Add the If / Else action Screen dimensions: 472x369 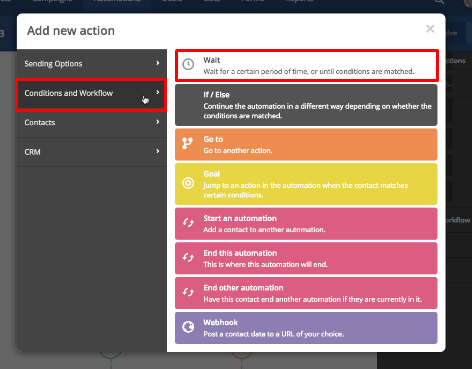coord(306,105)
